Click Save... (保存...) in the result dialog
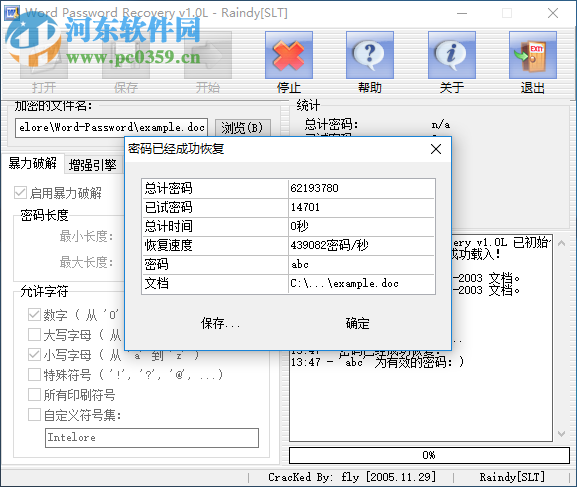Image resolution: width=577 pixels, height=487 pixels. [220, 323]
